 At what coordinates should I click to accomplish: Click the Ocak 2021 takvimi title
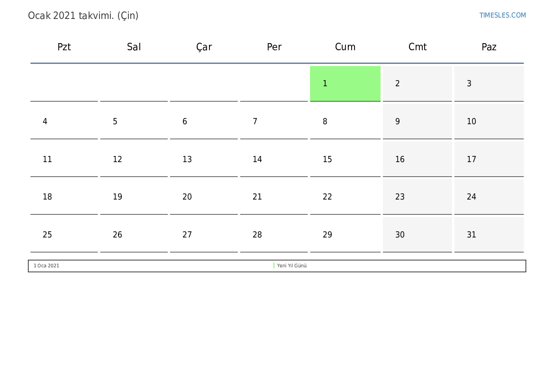tap(83, 16)
